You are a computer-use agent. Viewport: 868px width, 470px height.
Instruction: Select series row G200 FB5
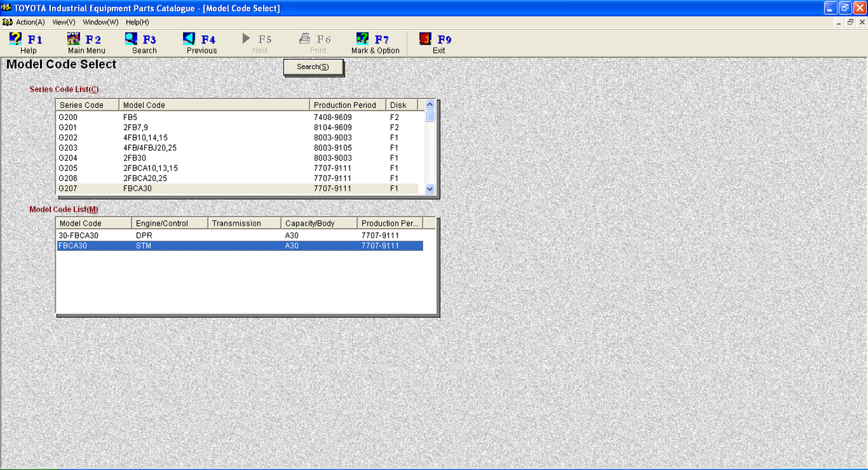[237, 117]
